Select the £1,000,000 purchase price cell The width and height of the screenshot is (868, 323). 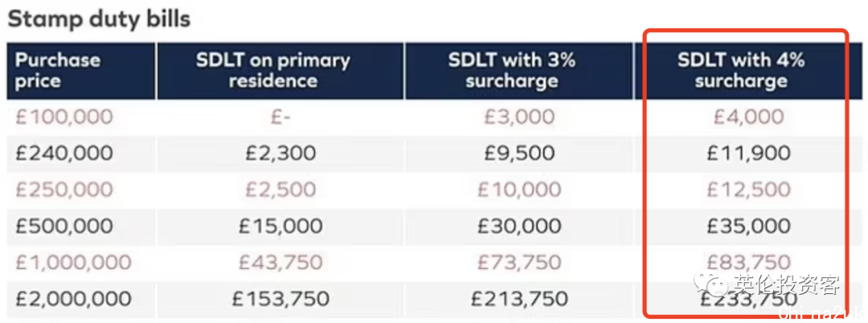73,263
